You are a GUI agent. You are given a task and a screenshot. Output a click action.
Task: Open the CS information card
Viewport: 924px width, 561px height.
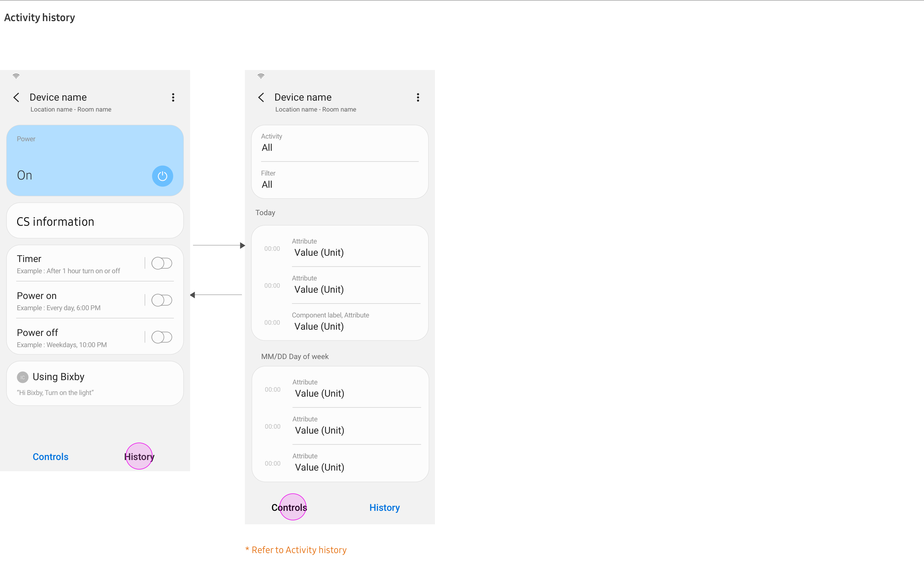[x=95, y=221]
